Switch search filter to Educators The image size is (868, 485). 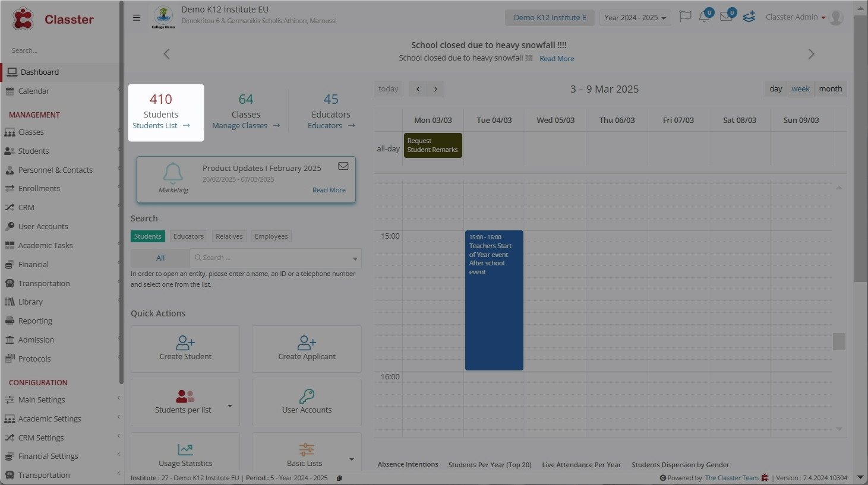pyautogui.click(x=188, y=236)
